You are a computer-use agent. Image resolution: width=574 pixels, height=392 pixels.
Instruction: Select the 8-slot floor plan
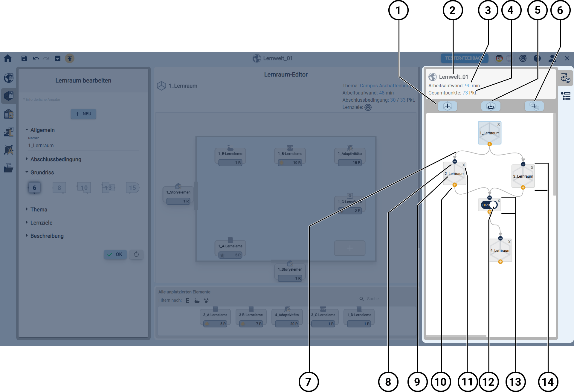point(59,188)
